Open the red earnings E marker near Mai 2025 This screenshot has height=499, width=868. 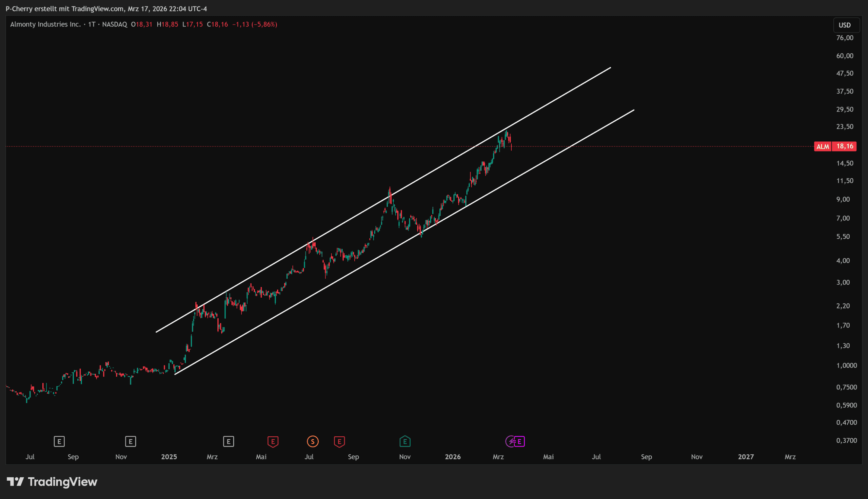tap(273, 441)
